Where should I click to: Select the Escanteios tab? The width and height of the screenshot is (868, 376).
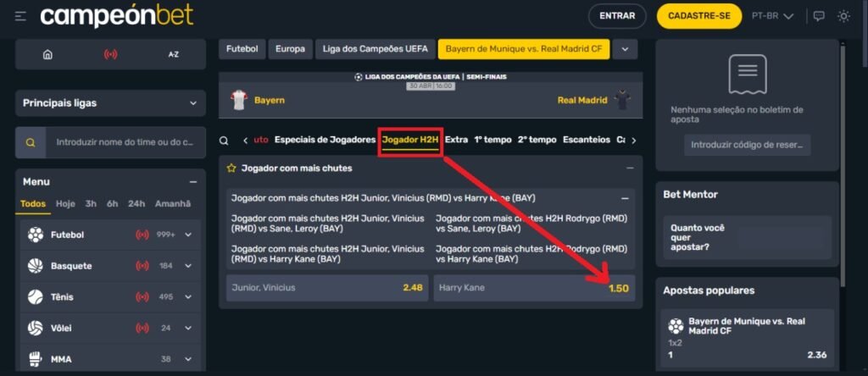(586, 140)
